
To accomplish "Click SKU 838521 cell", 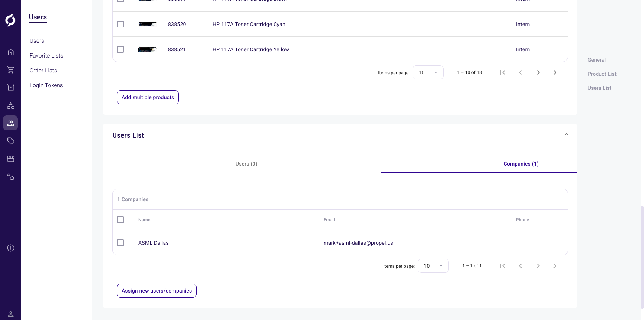I will pyautogui.click(x=177, y=49).
